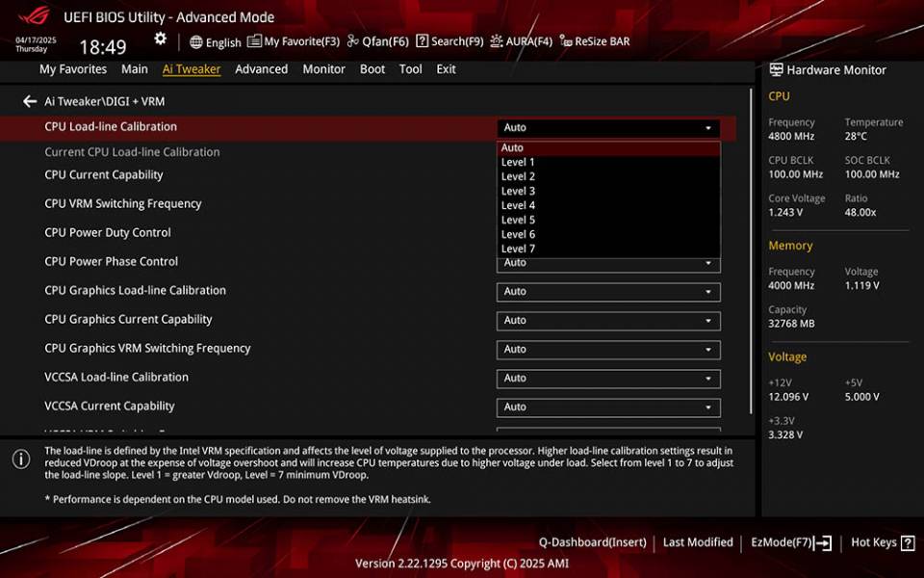Switch to the Main tab

pyautogui.click(x=135, y=69)
